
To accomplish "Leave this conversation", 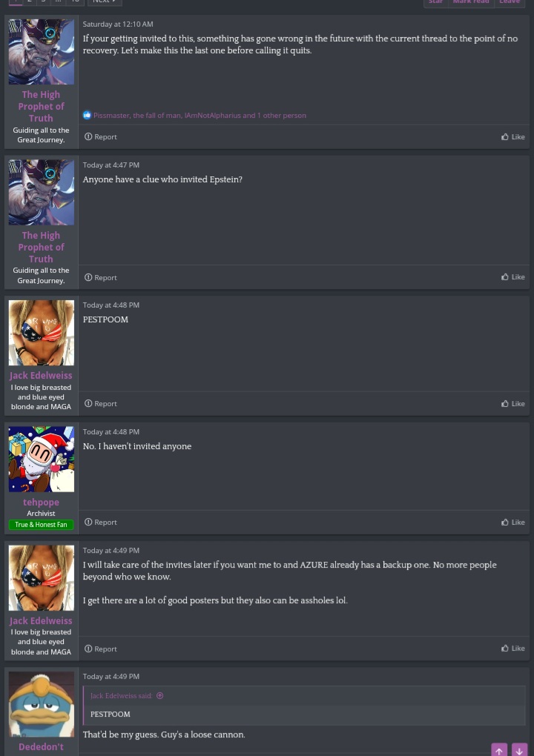I will tap(510, 2).
